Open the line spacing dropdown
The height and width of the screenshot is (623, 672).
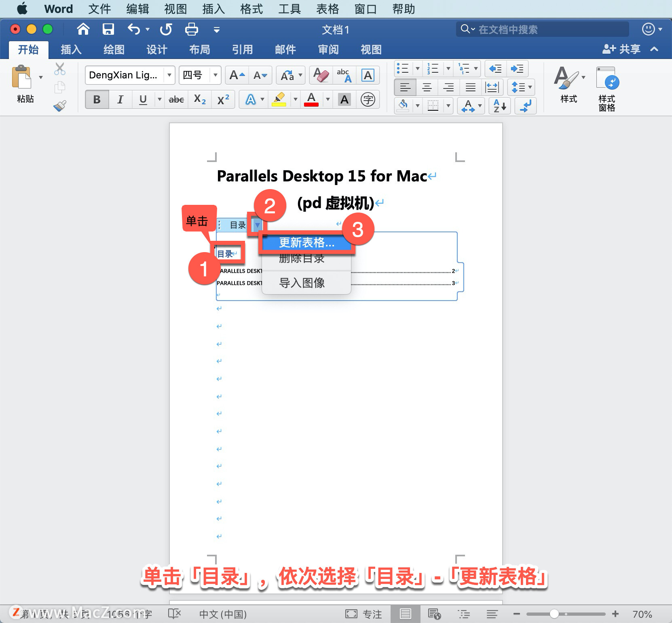(x=521, y=87)
